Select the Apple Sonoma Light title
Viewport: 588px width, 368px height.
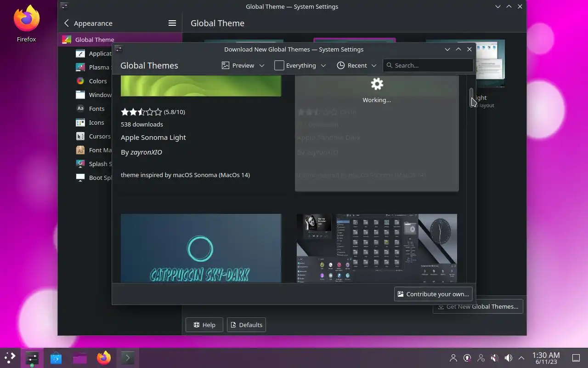point(153,137)
